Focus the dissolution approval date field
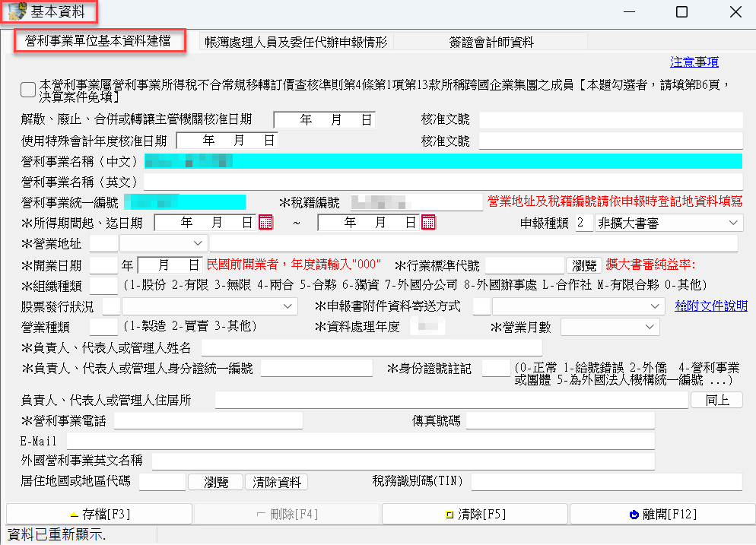This screenshot has width=756, height=545. point(325,119)
